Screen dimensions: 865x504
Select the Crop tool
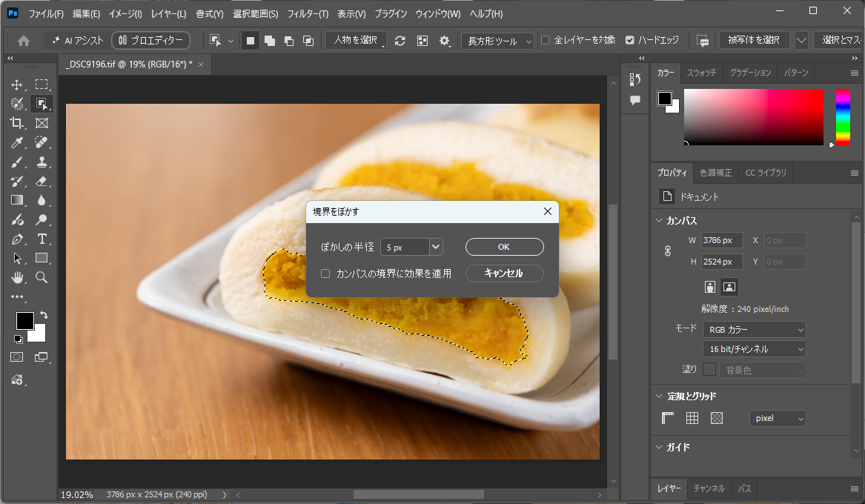click(16, 123)
